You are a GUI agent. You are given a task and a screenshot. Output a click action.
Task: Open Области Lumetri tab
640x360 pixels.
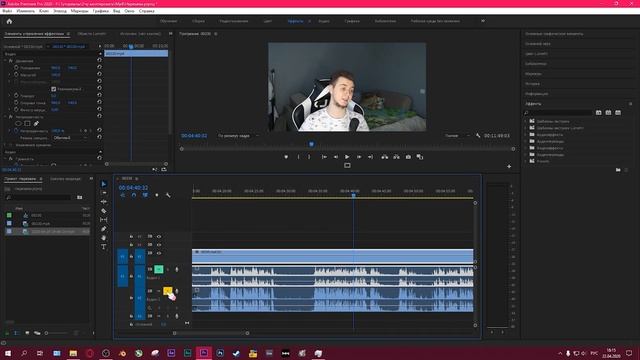tap(92, 33)
